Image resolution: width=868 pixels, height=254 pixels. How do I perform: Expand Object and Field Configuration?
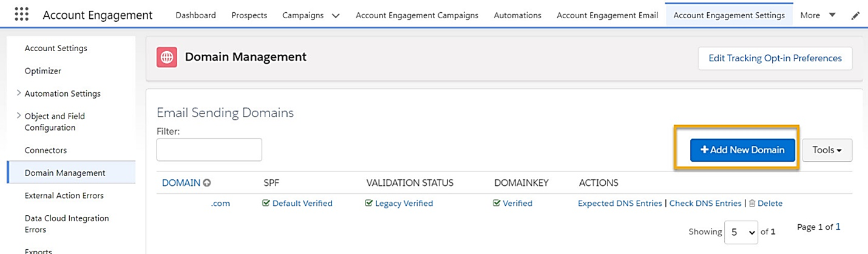(19, 116)
